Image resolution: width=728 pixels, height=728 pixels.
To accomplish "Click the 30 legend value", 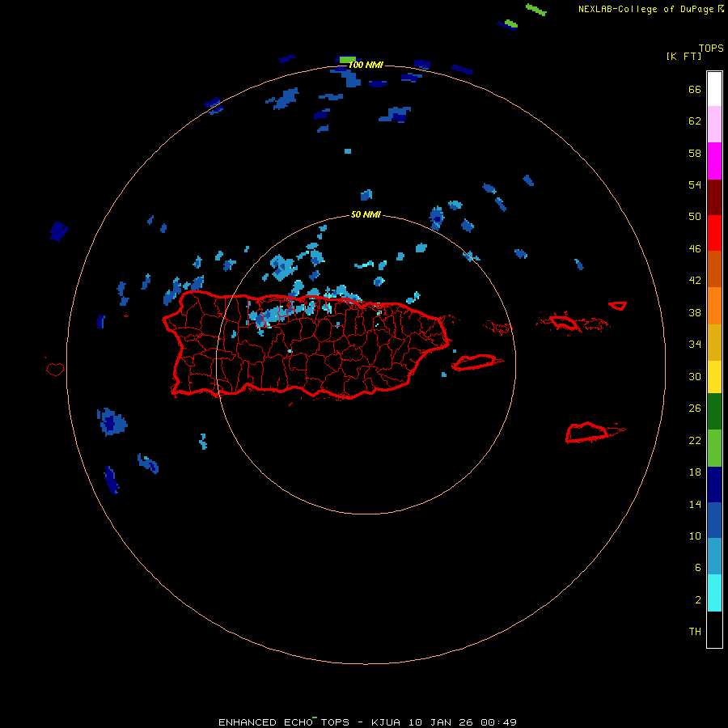I will pos(695,376).
